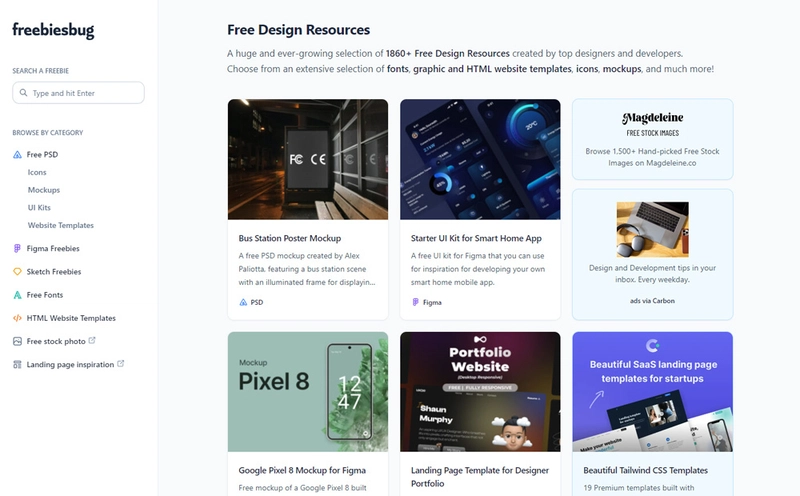Click Figma icon on Smart Home card

[415, 303]
